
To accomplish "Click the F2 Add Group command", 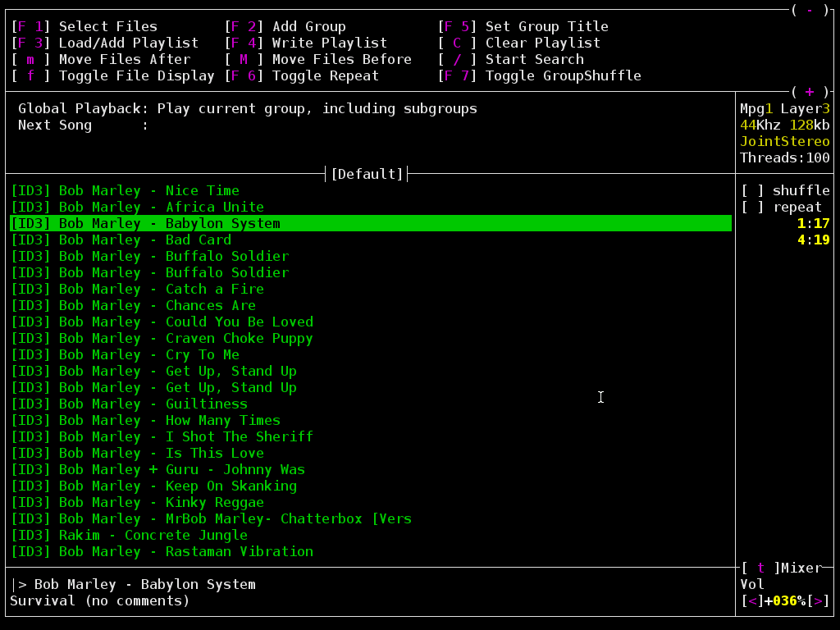I will (x=285, y=26).
